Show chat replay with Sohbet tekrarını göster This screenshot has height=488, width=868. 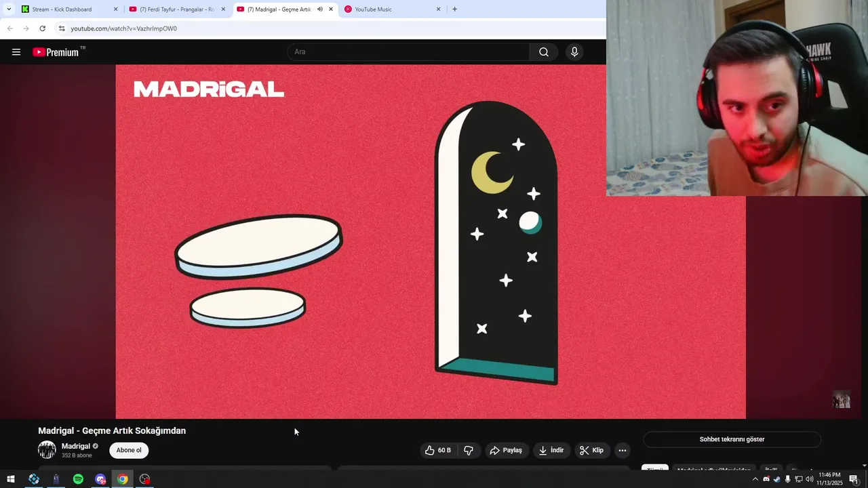[732, 439]
